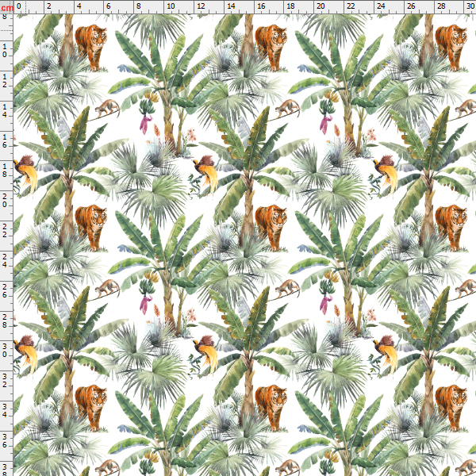Click the '14' label on the vertical ruler
This screenshot has height=476, width=476.
(x=5, y=111)
